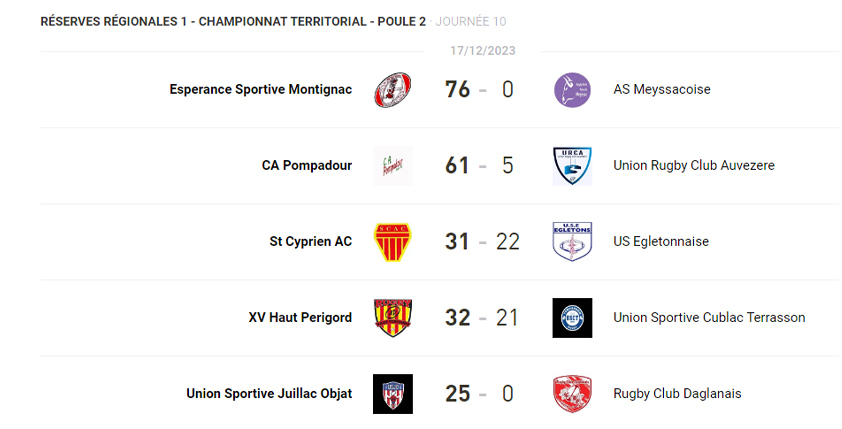The image size is (842, 429).
Task: Click the 76 - 0 match score
Action: tap(480, 90)
